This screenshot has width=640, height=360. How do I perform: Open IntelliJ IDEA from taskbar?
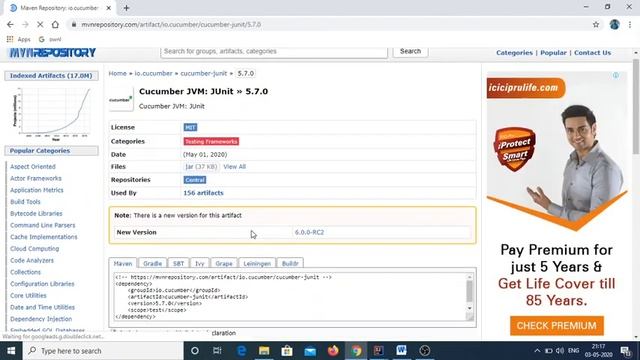(378, 351)
